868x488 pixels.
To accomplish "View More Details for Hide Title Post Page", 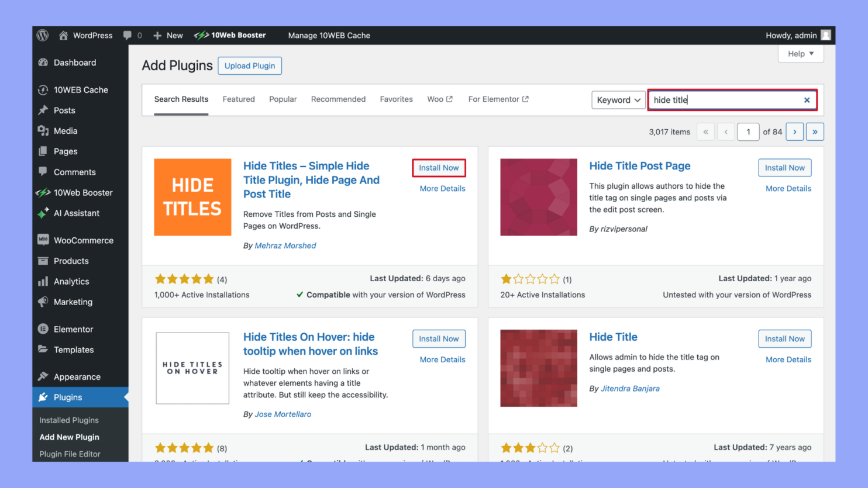I will click(x=788, y=188).
